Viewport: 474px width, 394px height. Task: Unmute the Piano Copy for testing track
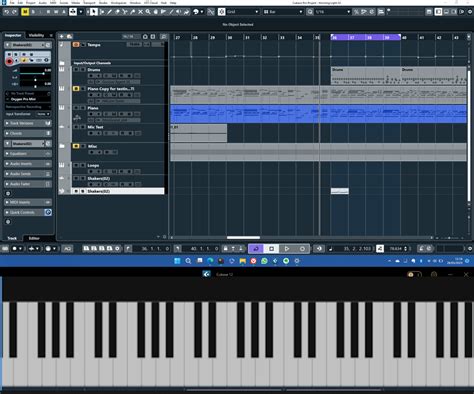76,89
